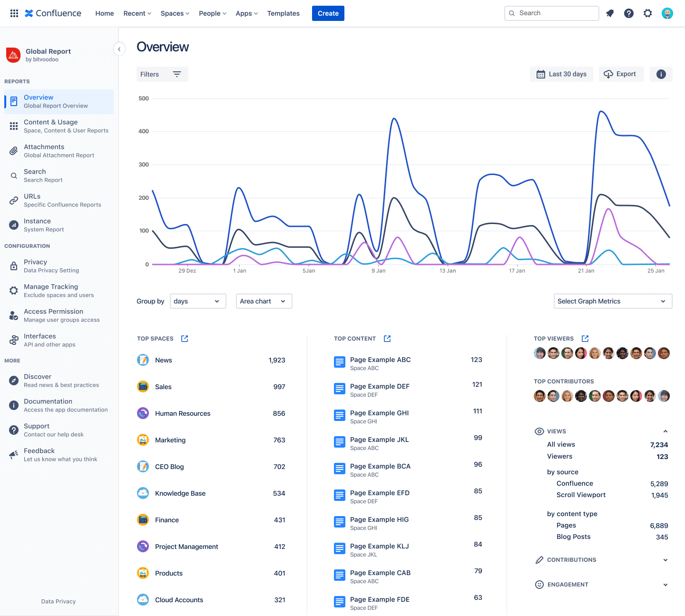Open the Select Graph Metrics dropdown
The height and width of the screenshot is (616, 685).
click(613, 301)
